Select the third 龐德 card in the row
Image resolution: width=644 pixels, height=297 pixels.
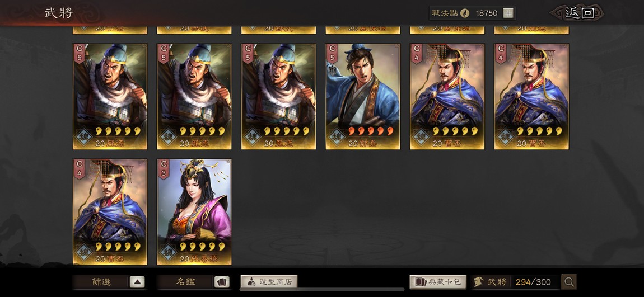(278, 96)
